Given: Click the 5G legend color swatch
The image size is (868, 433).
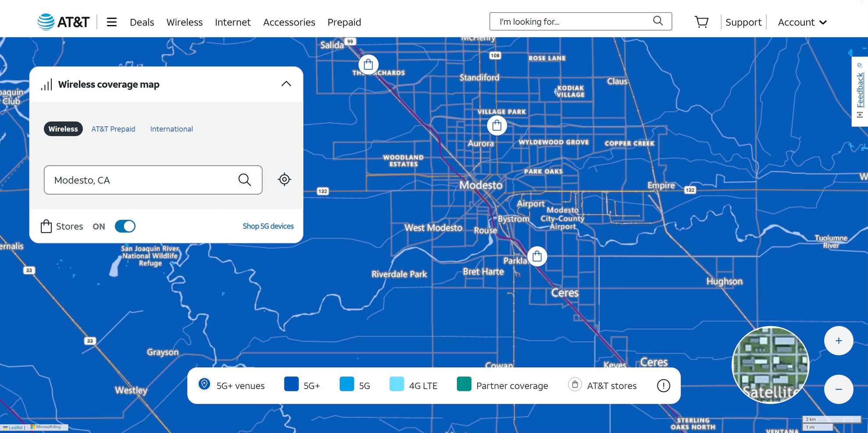Looking at the screenshot, I should pyautogui.click(x=346, y=384).
